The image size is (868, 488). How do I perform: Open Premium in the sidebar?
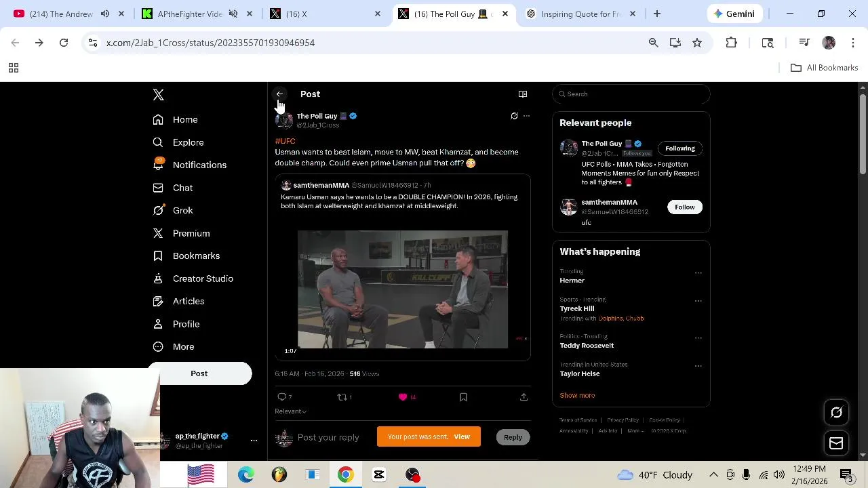coord(182,233)
